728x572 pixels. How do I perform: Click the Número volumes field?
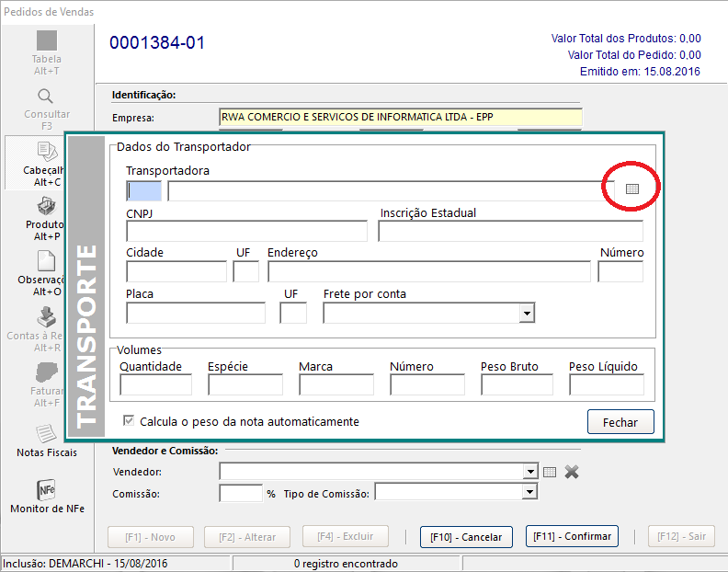click(x=427, y=384)
